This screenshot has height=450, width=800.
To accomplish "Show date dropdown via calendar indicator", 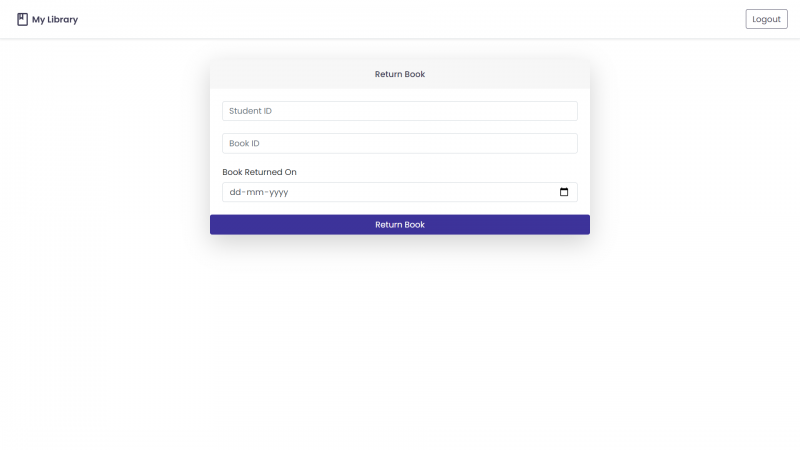I will tap(564, 192).
